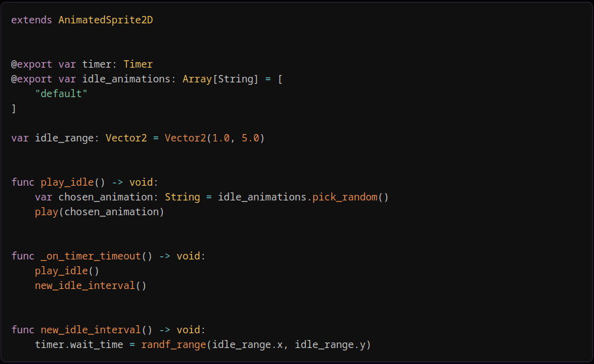Click the indented new_idle_interval() call
This screenshot has width=594, height=364.
(x=90, y=285)
